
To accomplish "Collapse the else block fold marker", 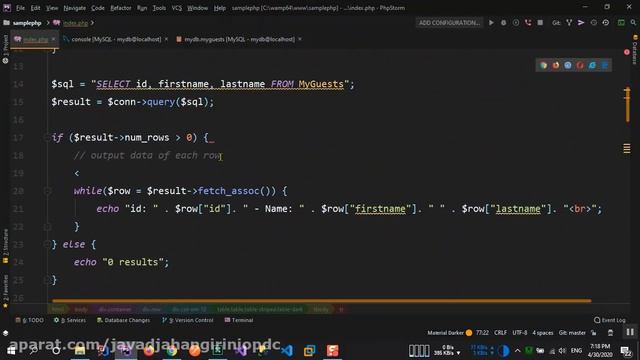I will [47, 244].
